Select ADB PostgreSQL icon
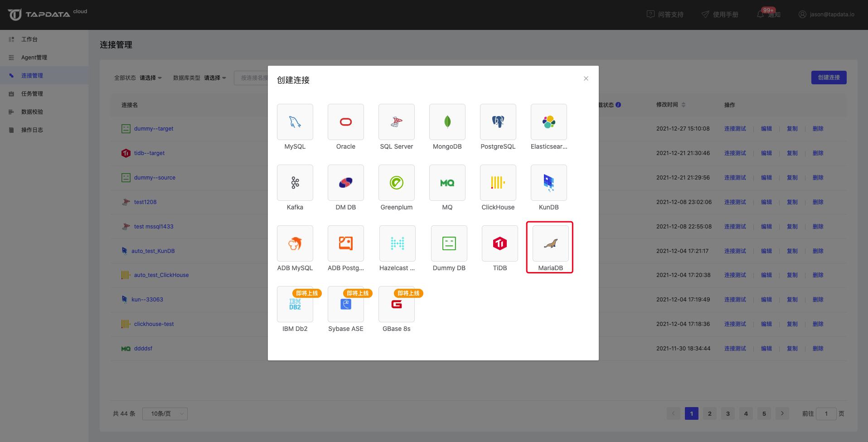868x442 pixels. tap(346, 243)
